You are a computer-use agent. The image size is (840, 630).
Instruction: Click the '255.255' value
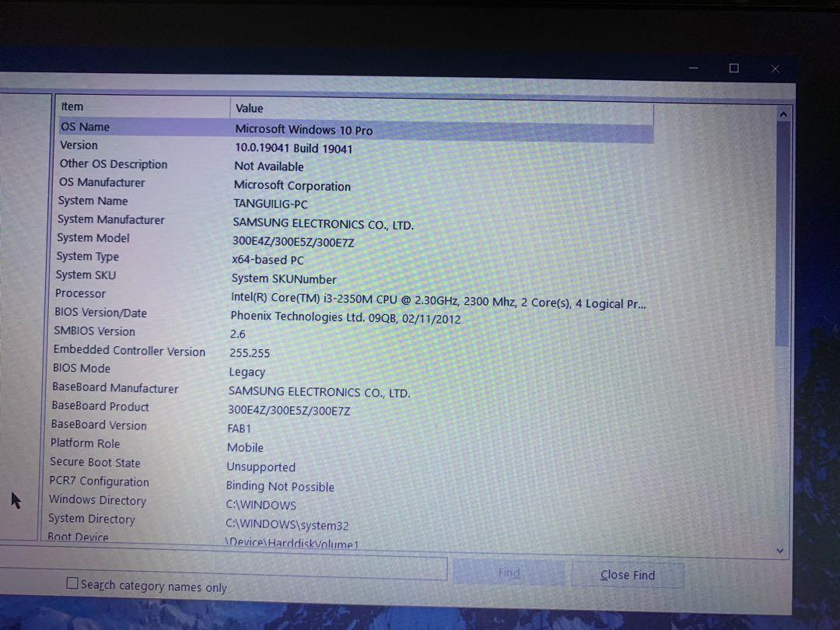pos(250,353)
